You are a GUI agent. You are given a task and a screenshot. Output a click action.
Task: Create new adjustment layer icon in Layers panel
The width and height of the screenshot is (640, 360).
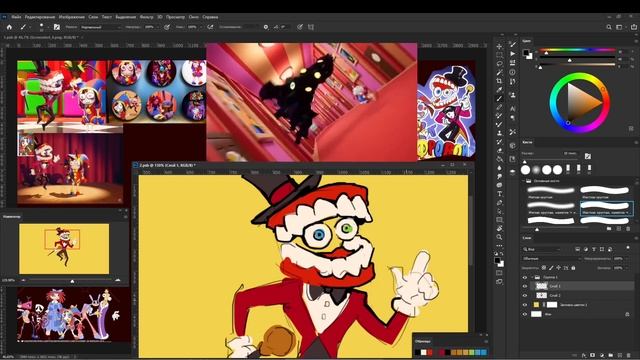[x=602, y=356]
